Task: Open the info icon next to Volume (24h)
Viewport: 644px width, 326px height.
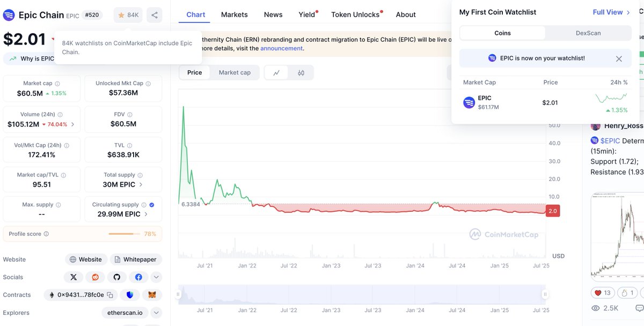Action: pyautogui.click(x=60, y=115)
